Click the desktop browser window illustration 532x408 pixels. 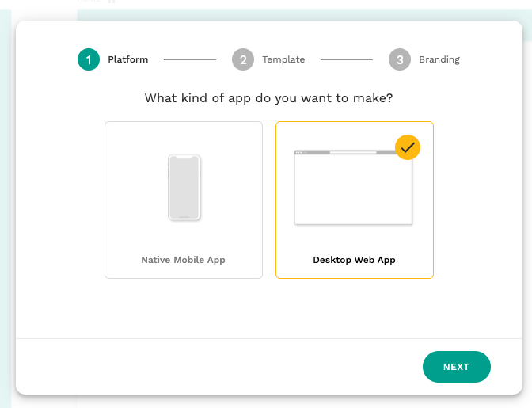click(353, 190)
